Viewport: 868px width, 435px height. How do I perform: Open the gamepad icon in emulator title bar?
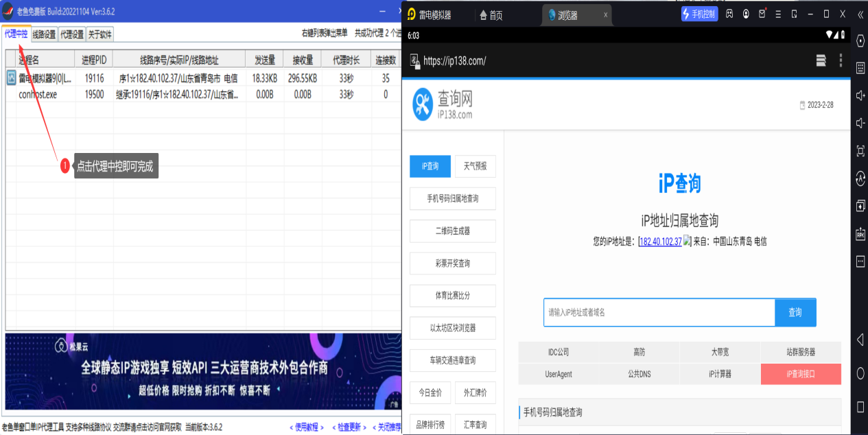coord(729,14)
